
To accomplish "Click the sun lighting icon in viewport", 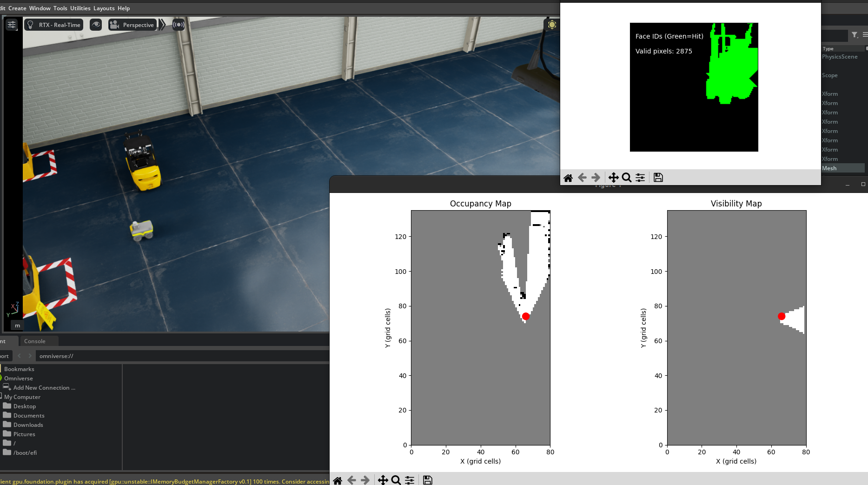I will pyautogui.click(x=551, y=25).
